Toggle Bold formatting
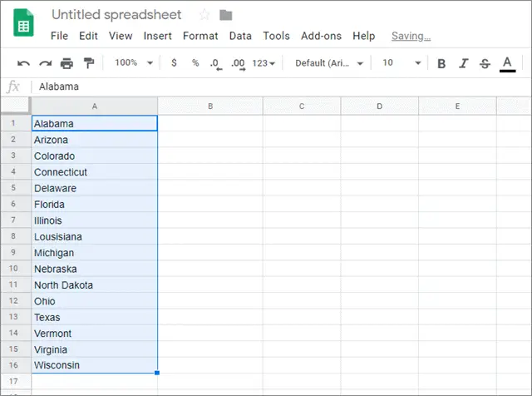 pyautogui.click(x=441, y=63)
